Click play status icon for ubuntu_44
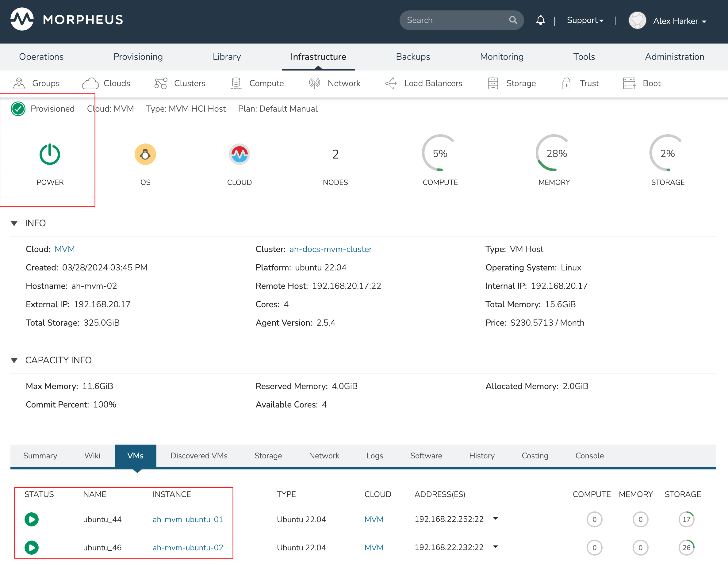 point(32,519)
